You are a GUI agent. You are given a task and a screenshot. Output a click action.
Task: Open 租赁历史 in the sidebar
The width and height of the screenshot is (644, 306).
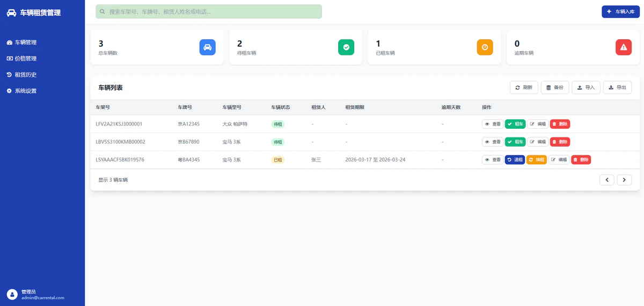[25, 75]
